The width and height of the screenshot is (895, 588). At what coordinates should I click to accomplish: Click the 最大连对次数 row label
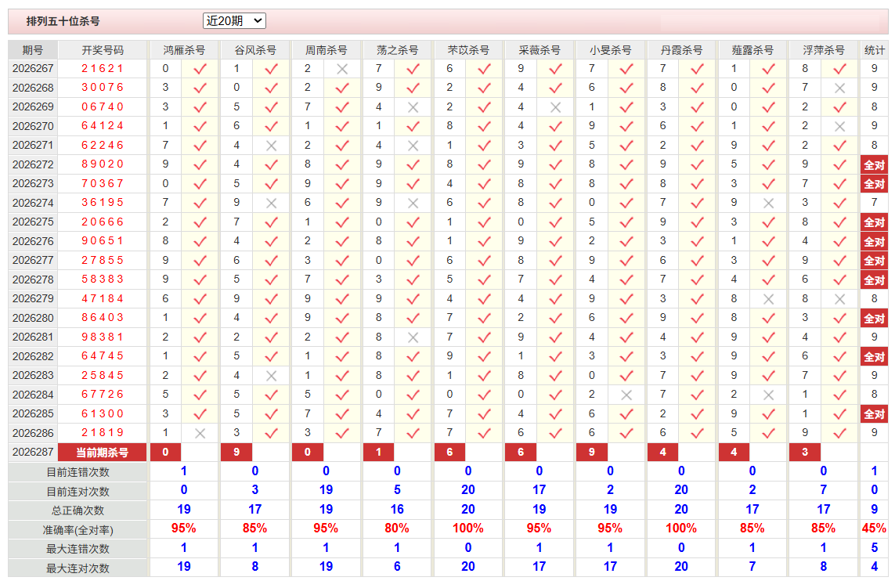point(78,568)
